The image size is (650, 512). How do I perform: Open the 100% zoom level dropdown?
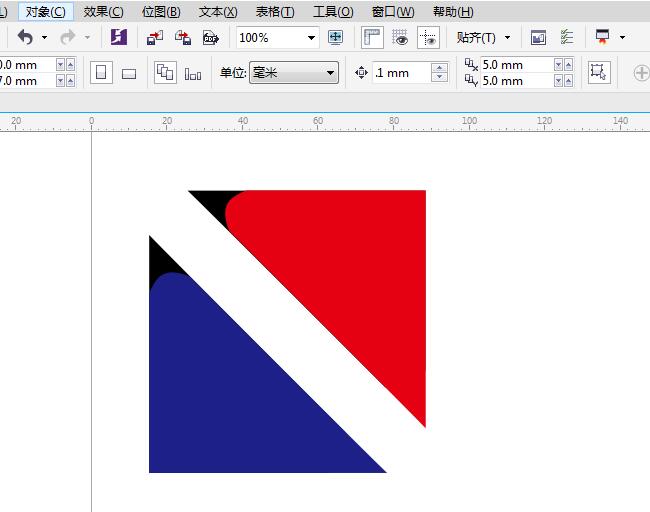311,38
